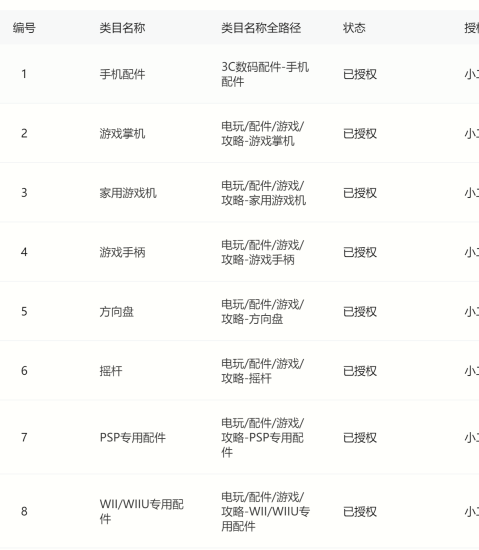Click the 编号 column header

(24, 28)
